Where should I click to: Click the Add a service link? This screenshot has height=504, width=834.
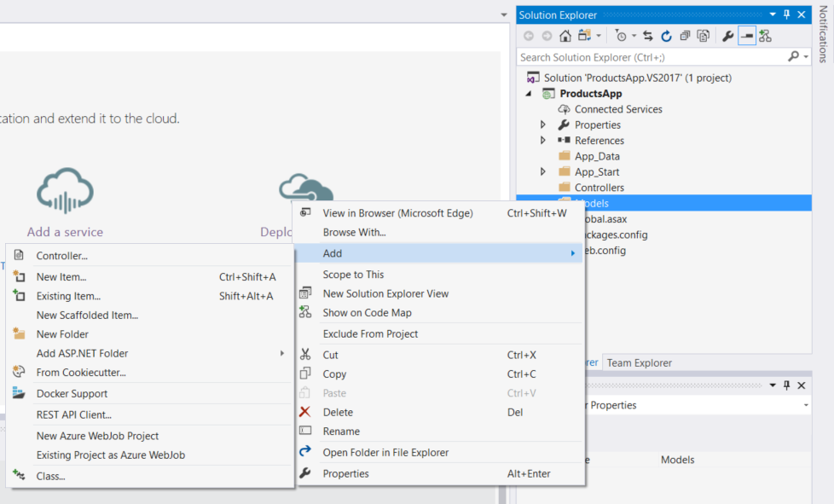(x=65, y=231)
